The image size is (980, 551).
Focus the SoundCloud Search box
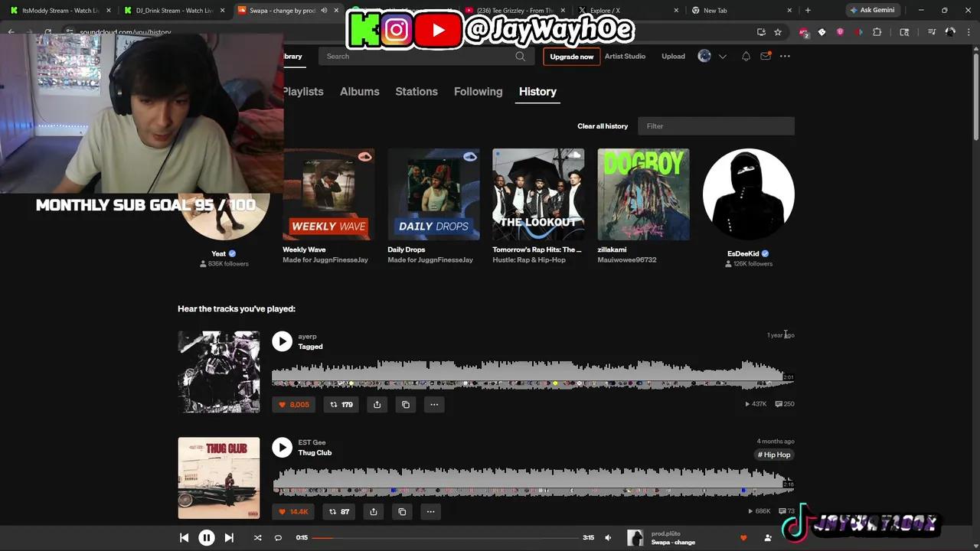point(426,56)
